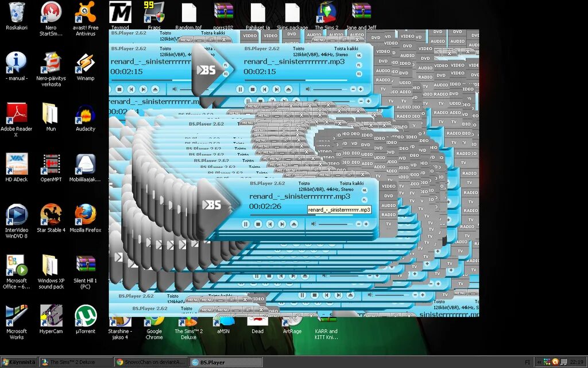
Task: Open Fraps desktop shortcut
Action: [x=154, y=15]
